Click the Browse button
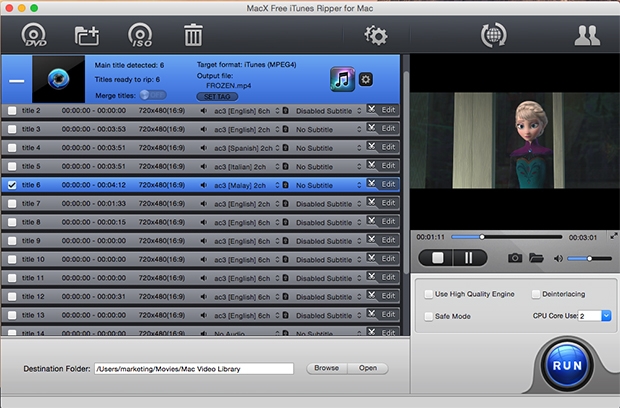The width and height of the screenshot is (620, 408). 326,368
